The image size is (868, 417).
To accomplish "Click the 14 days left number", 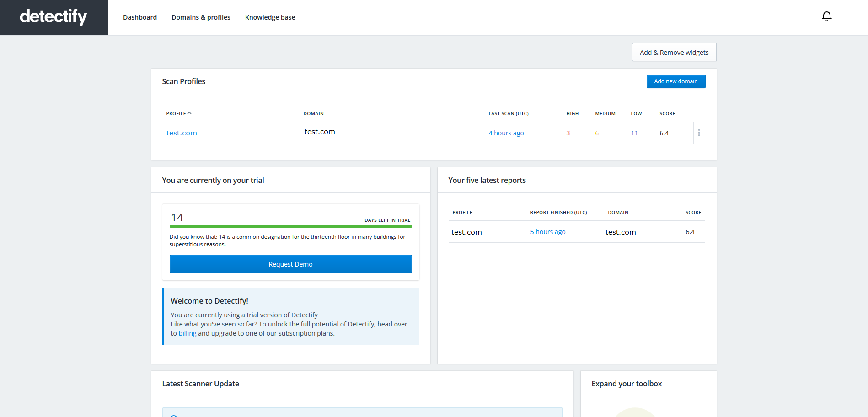I will [x=177, y=217].
